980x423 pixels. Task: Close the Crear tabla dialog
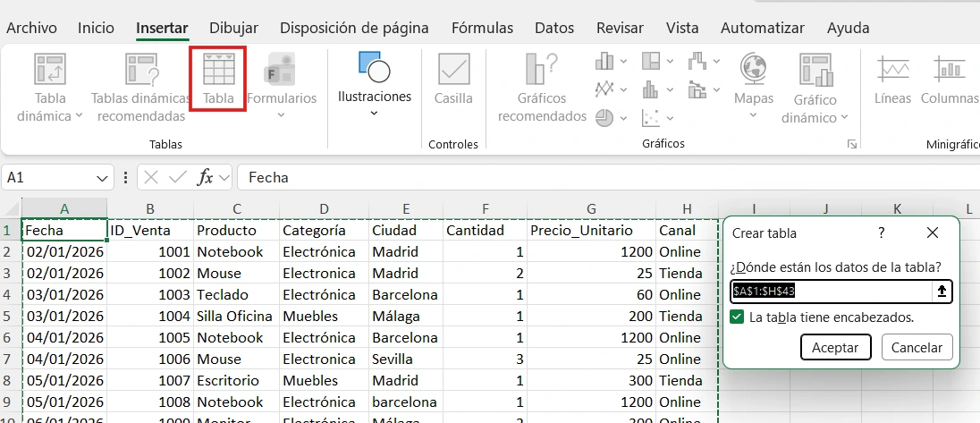pos(933,233)
